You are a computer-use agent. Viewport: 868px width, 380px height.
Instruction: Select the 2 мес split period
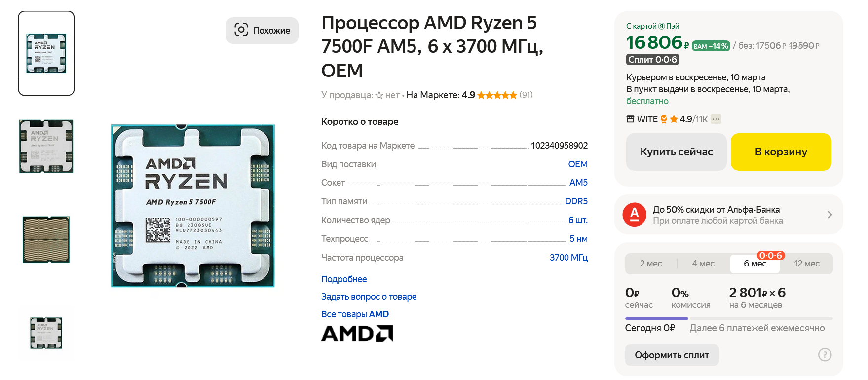[650, 264]
